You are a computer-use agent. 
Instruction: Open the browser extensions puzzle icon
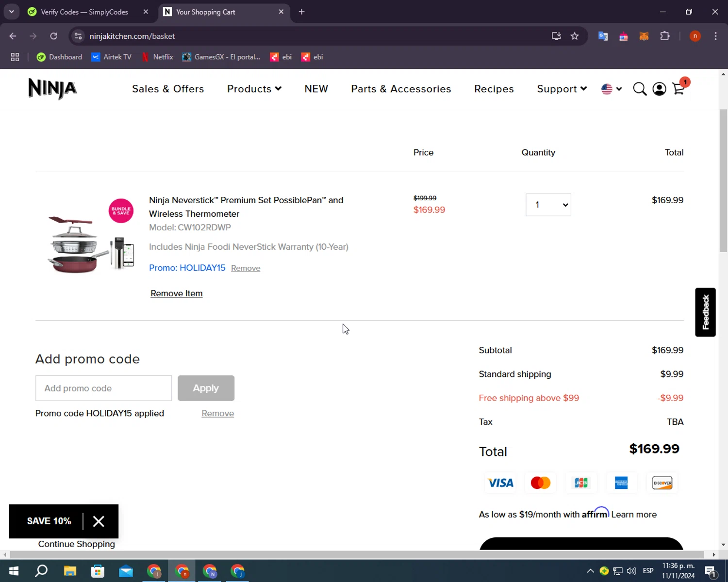coord(665,36)
